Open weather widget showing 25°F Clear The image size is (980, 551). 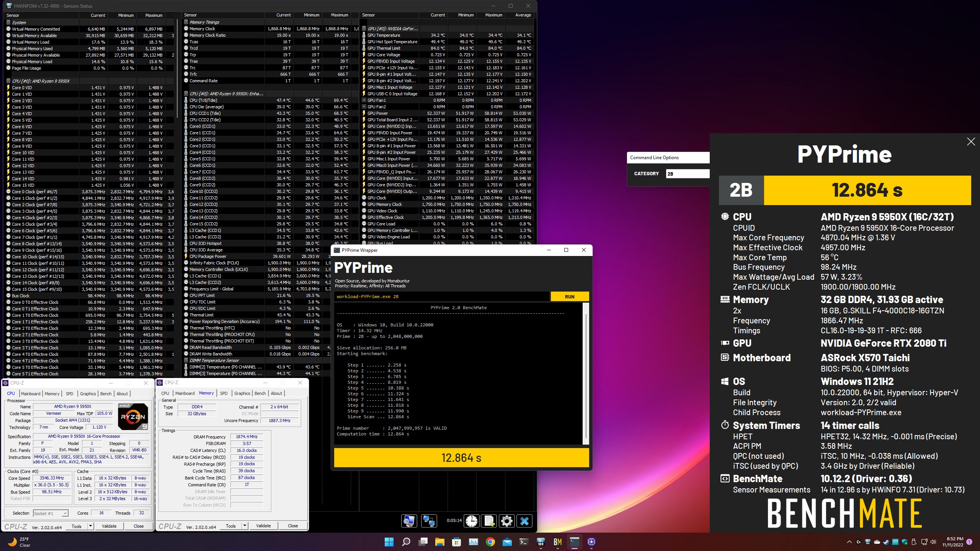[x=19, y=542]
